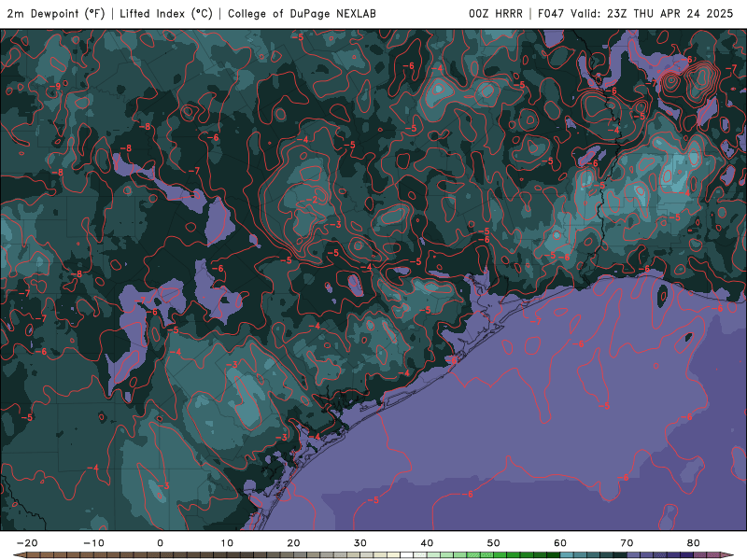Select the "Valid: 23Z THU APR 24 2025" text
This screenshot has width=747, height=560.
click(x=652, y=14)
